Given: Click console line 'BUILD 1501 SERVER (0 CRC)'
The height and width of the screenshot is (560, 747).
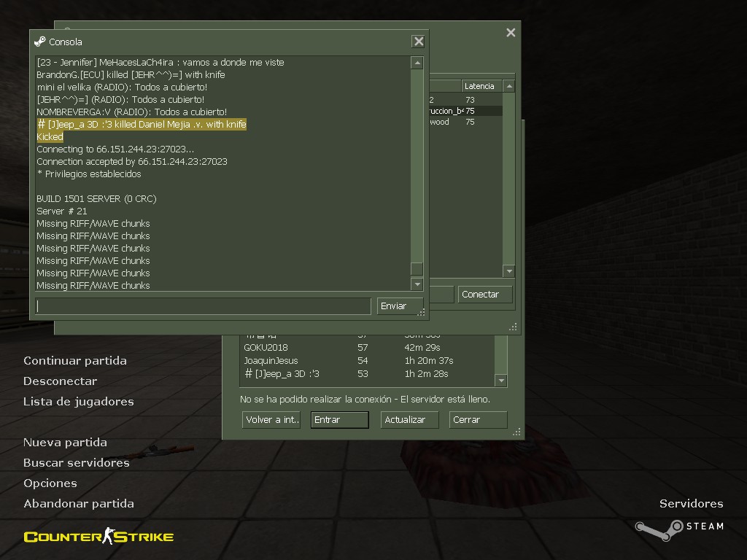Looking at the screenshot, I should pyautogui.click(x=97, y=198).
